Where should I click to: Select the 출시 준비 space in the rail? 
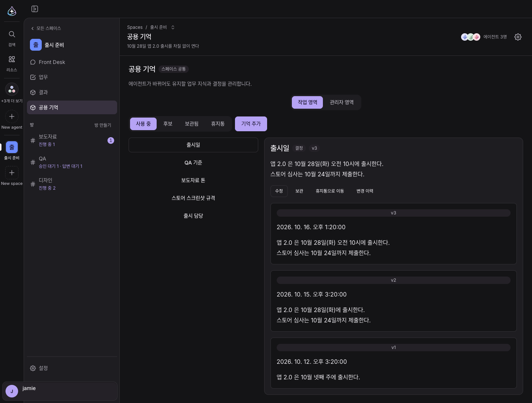tap(12, 151)
